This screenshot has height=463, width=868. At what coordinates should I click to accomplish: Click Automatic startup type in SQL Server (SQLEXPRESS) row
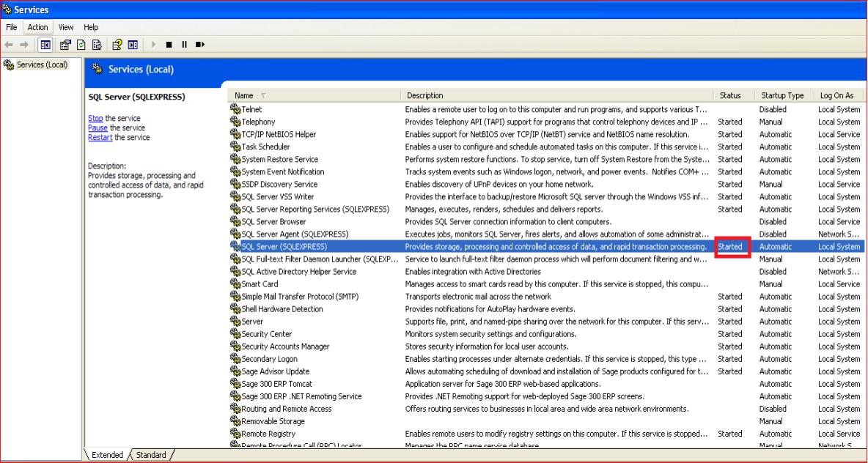click(776, 247)
